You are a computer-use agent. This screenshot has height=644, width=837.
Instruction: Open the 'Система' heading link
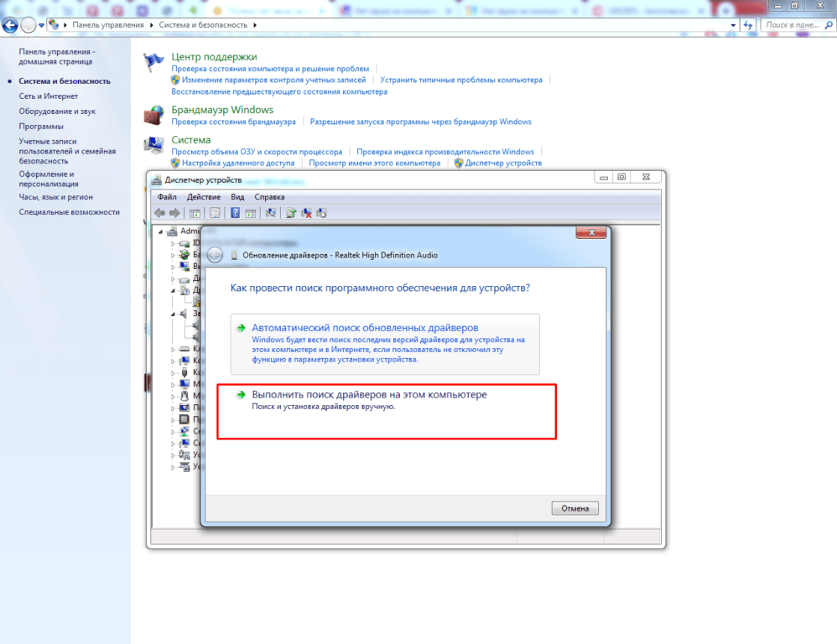point(190,140)
